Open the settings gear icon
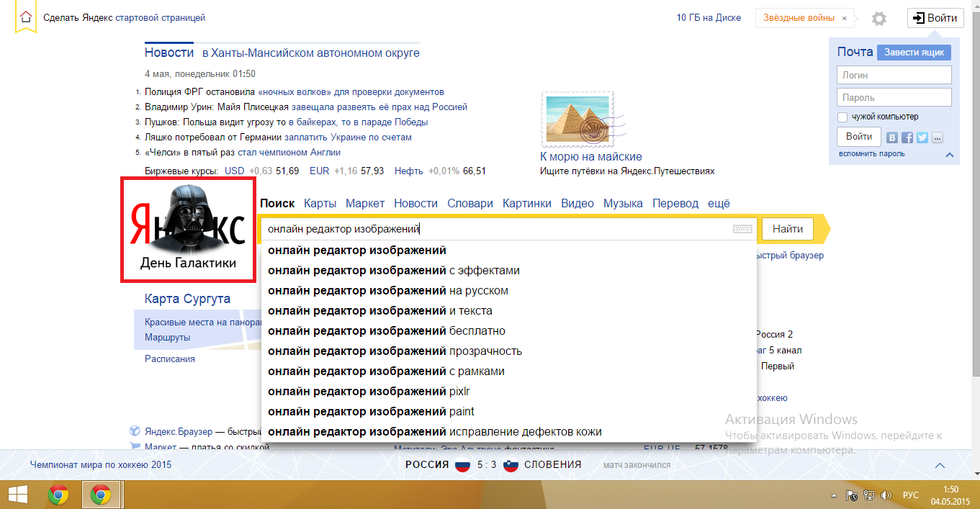Viewport: 980px width, 509px height. click(878, 19)
